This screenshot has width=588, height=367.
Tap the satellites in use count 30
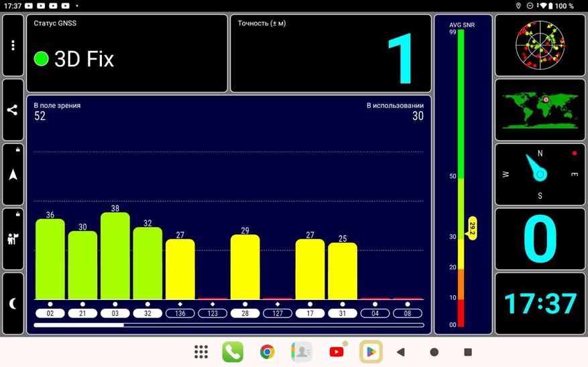pos(418,116)
